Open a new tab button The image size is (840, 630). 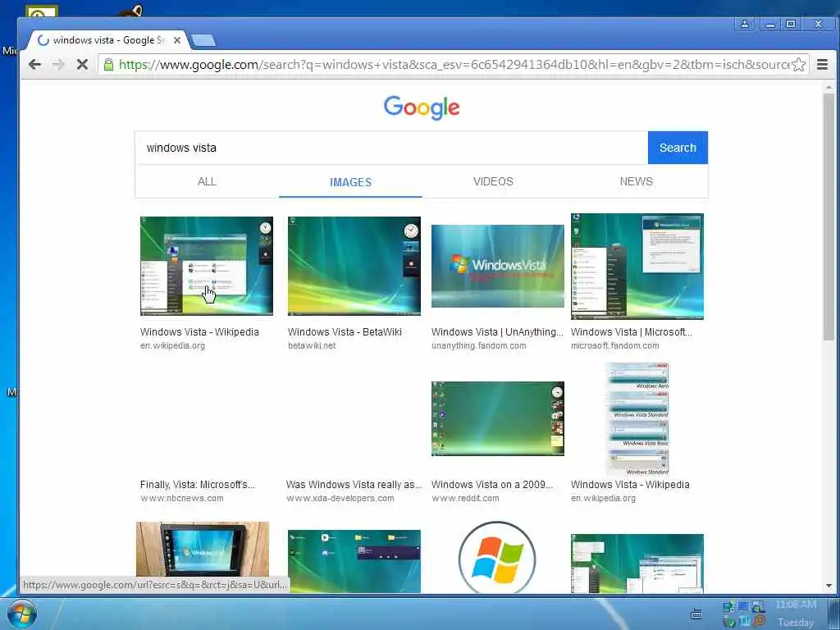(203, 40)
